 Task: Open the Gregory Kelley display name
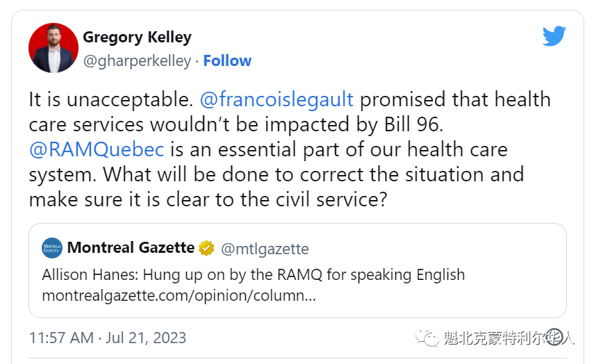click(137, 37)
